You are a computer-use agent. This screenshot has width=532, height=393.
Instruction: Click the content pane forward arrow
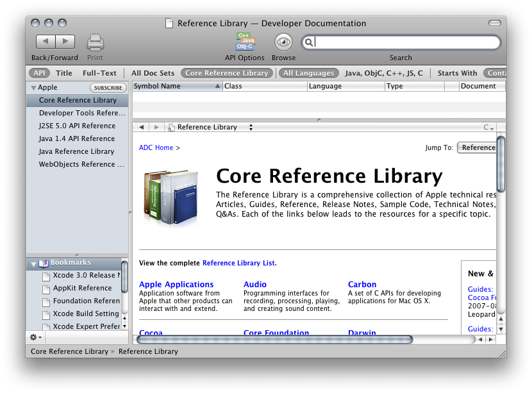[156, 128]
